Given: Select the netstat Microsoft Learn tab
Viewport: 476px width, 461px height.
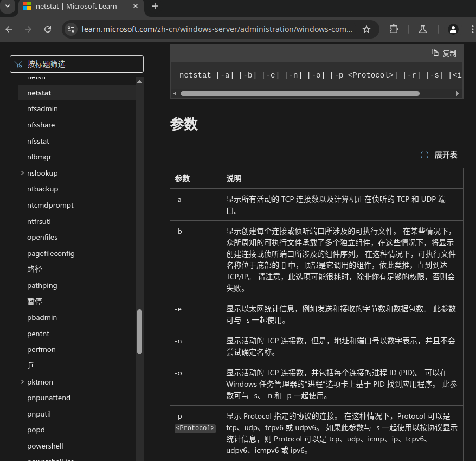Looking at the screenshot, I should click(x=76, y=7).
